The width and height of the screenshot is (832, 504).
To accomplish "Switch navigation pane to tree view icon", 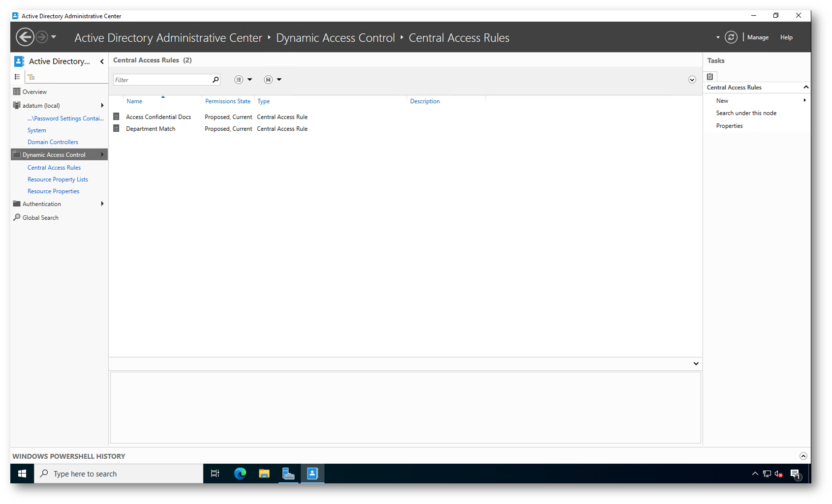I will tap(31, 77).
